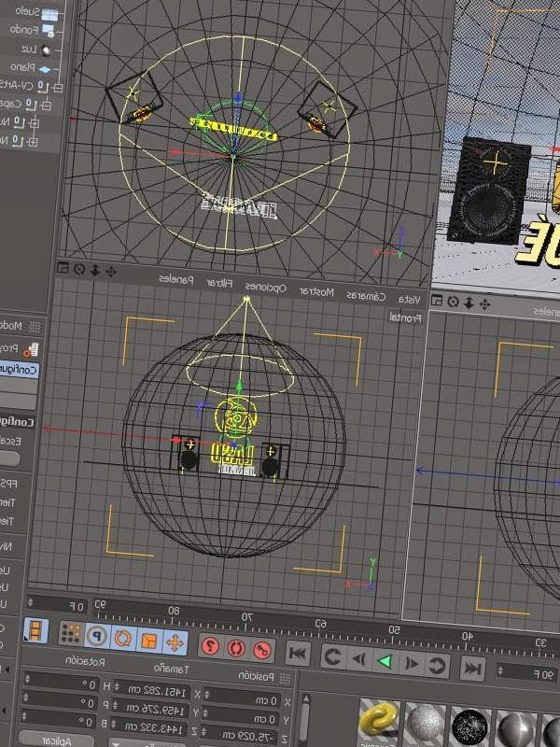
Task: Click the red question-mark keyframe selection button
Action: click(x=211, y=646)
